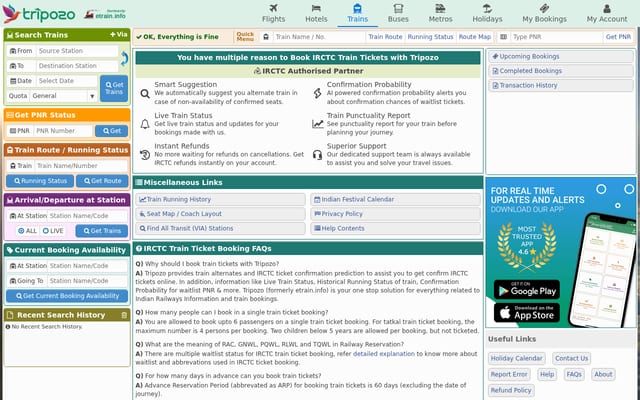Focus the Train Name/Number field
Image resolution: width=640 pixels, height=400 pixels.
81,166
